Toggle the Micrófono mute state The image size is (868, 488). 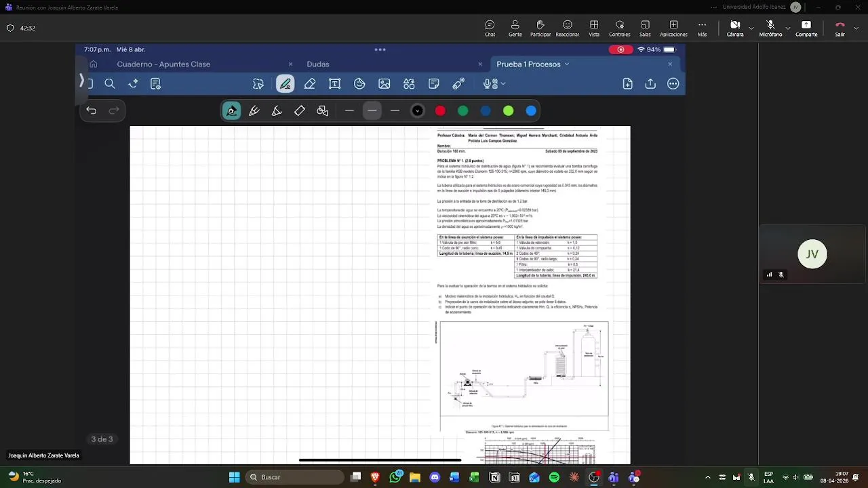(x=770, y=28)
